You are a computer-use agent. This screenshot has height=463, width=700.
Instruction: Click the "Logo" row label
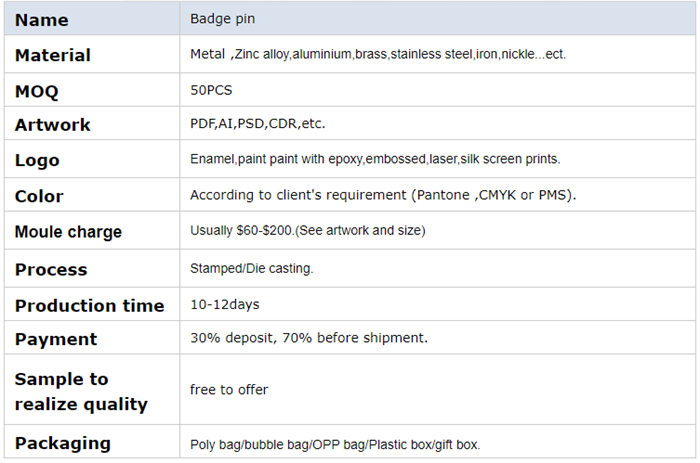coord(37,160)
